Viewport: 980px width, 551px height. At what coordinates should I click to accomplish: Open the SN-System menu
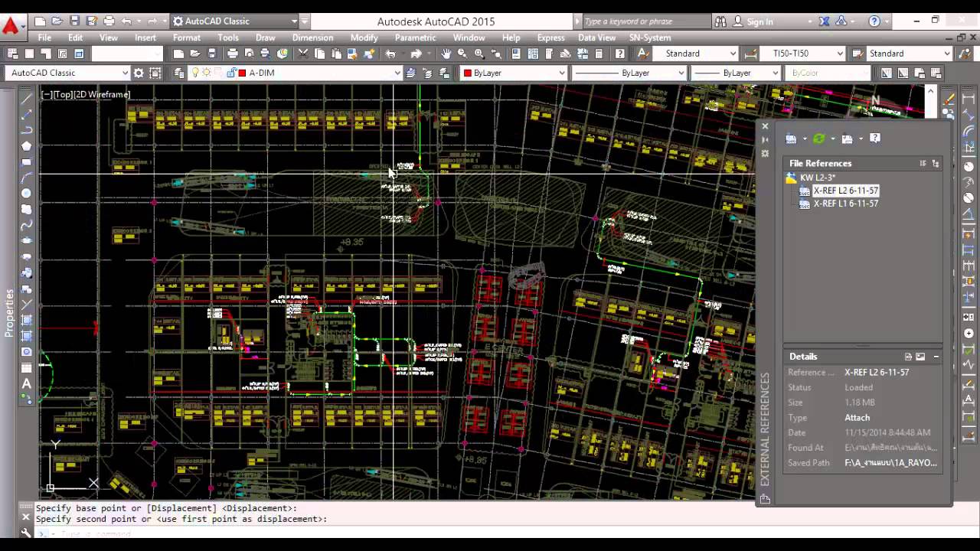pyautogui.click(x=649, y=37)
